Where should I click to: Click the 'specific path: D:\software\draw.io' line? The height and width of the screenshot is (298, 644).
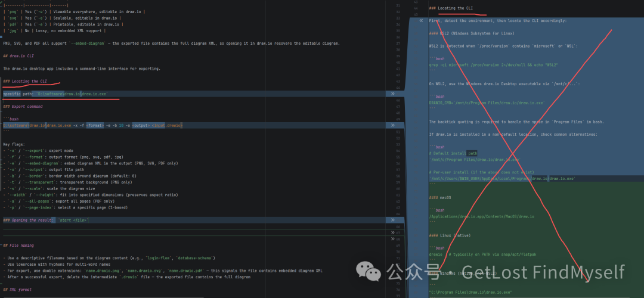coord(55,94)
